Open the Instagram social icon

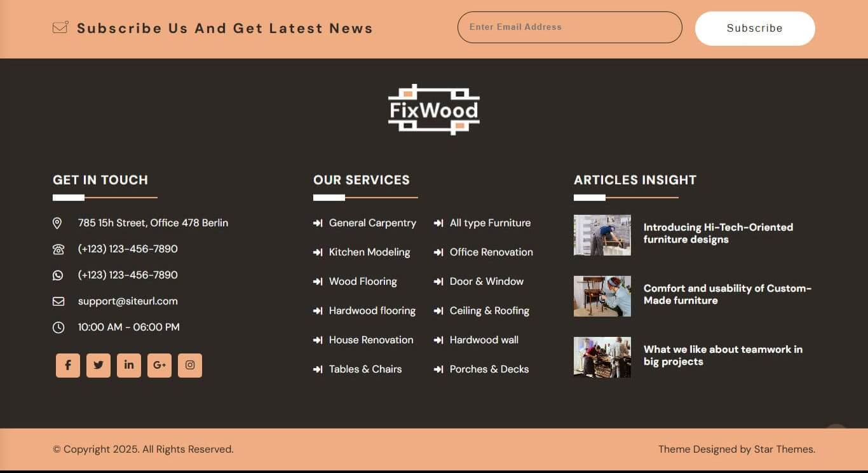[x=190, y=366]
